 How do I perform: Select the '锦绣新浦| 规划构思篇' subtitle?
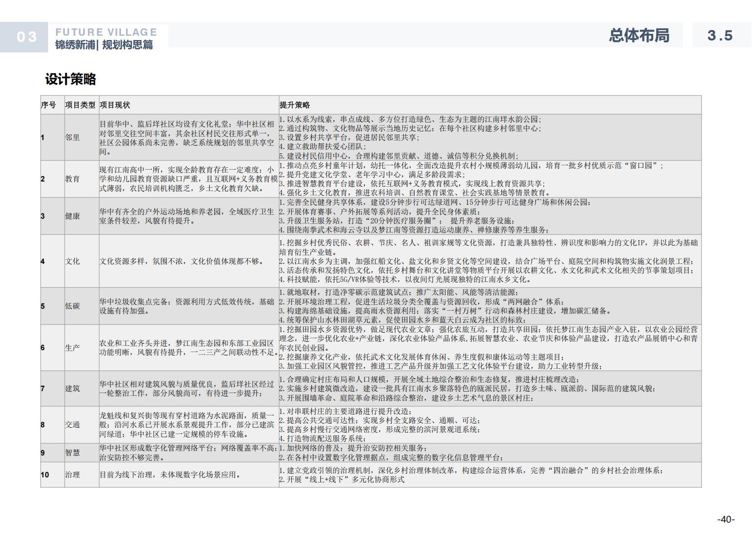coord(104,45)
